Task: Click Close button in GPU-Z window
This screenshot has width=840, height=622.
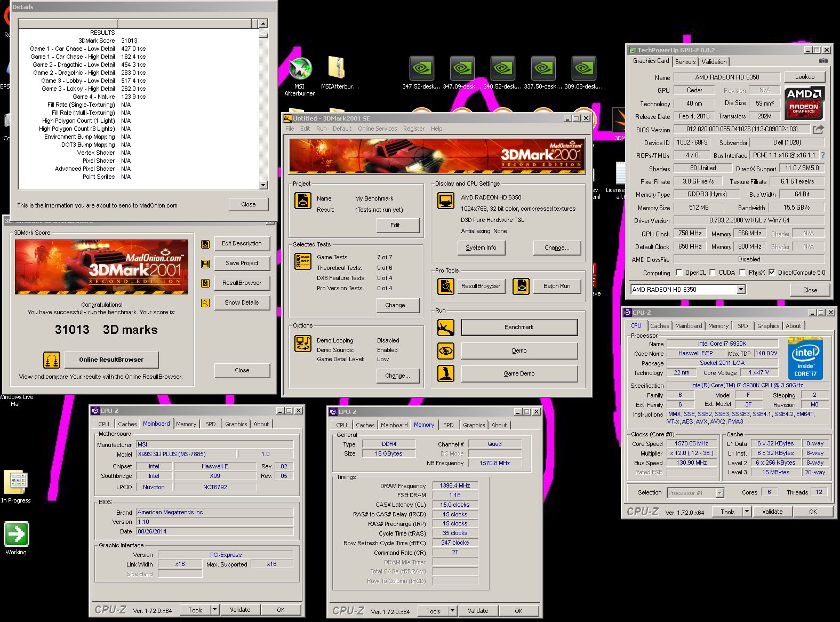Action: [810, 290]
